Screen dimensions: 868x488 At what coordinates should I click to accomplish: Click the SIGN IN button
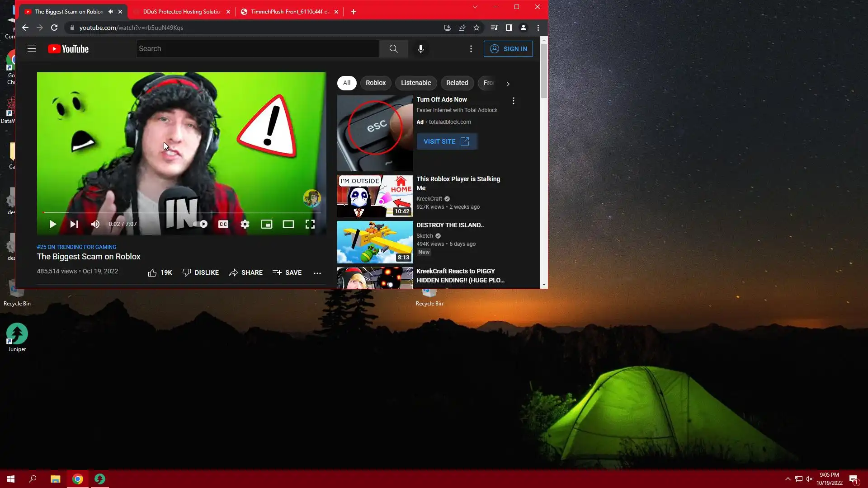tap(508, 49)
